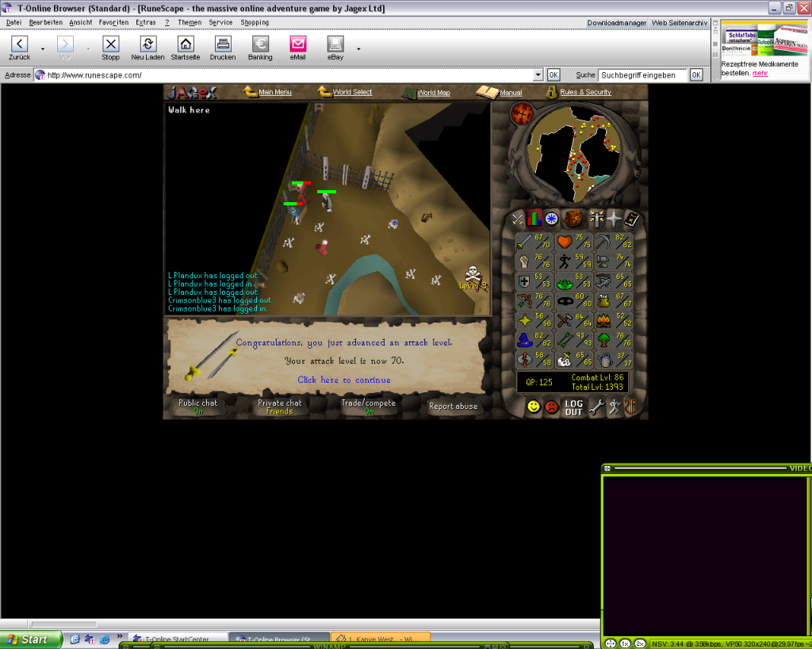Open the friends list smiley icon
The width and height of the screenshot is (812, 649).
coord(534,407)
